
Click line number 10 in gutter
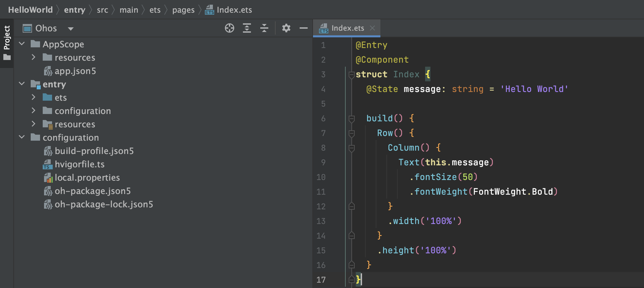321,177
